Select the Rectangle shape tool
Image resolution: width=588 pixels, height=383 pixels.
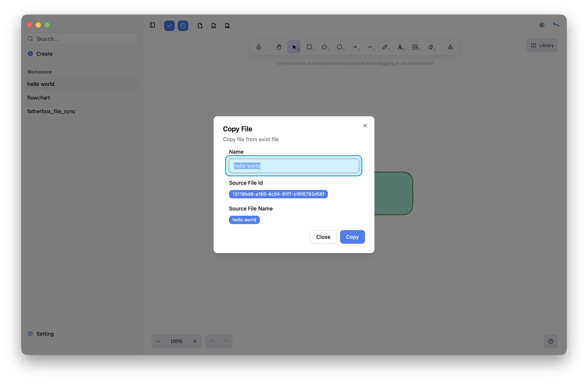[x=309, y=47]
